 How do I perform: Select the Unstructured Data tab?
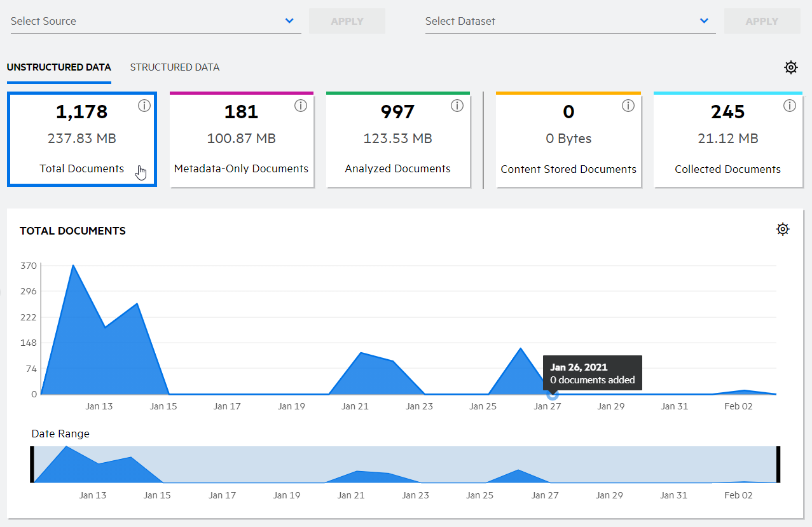point(59,67)
